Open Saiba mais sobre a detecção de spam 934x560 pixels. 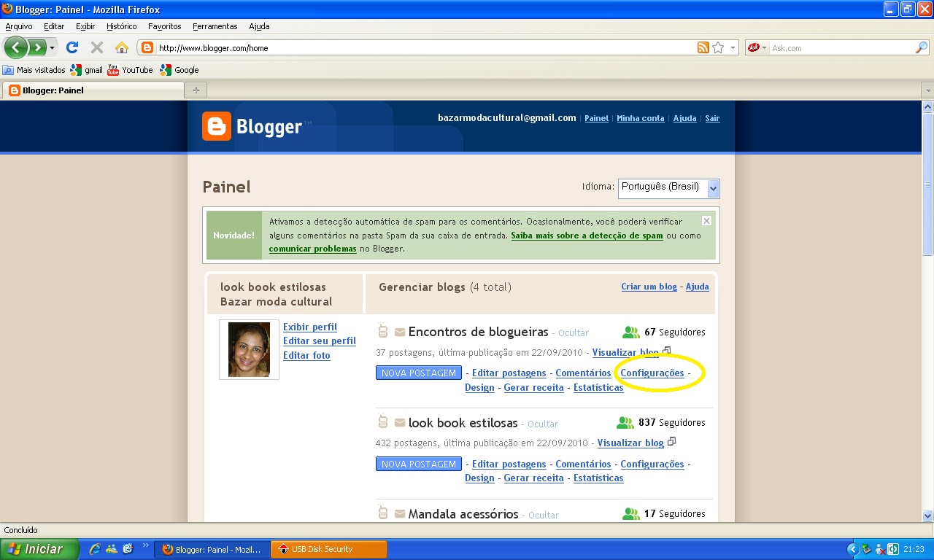click(587, 236)
